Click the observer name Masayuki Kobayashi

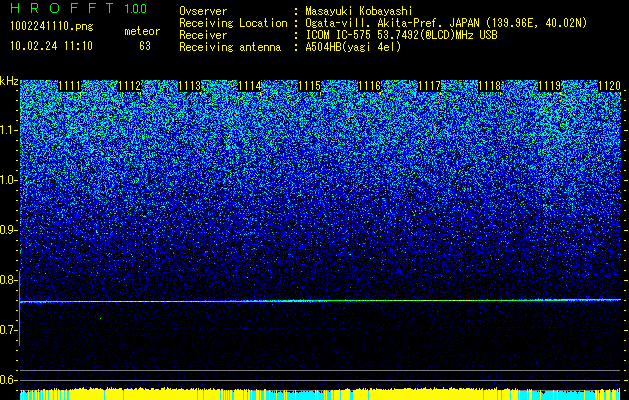click(359, 11)
